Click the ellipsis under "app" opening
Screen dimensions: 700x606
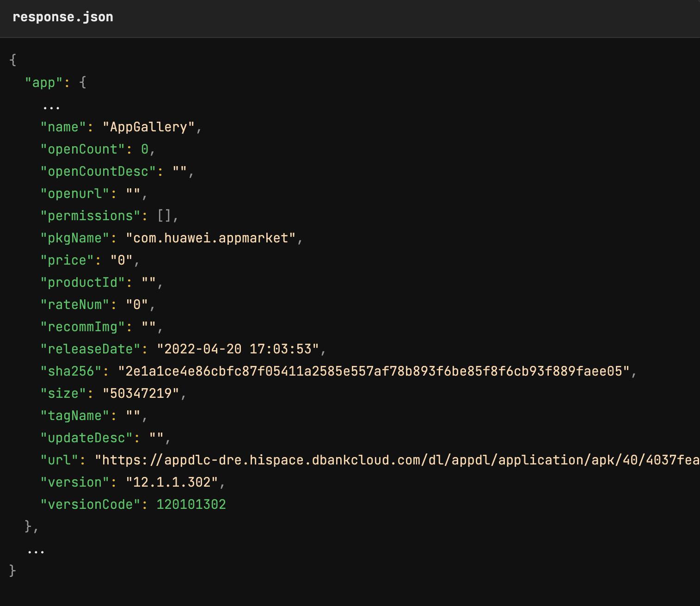[x=51, y=109]
